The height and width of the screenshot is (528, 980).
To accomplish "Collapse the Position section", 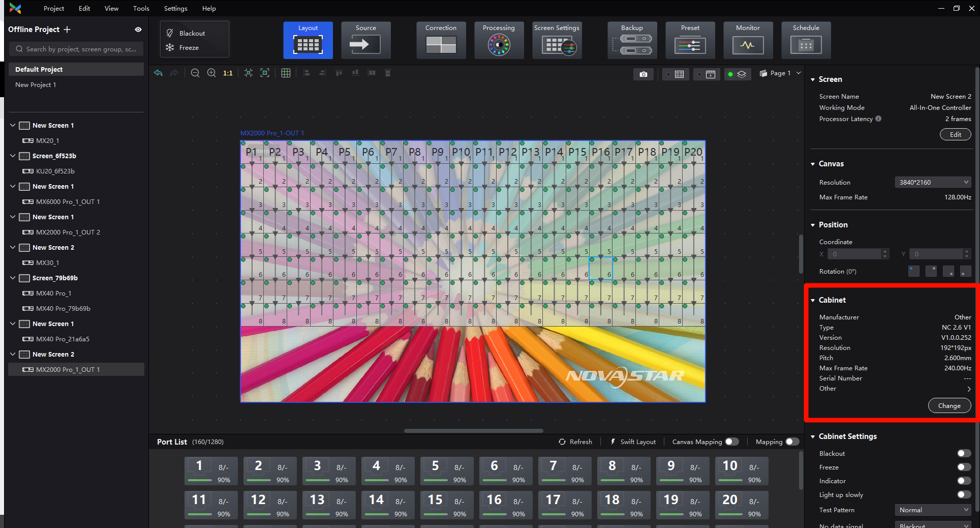I will coord(813,225).
